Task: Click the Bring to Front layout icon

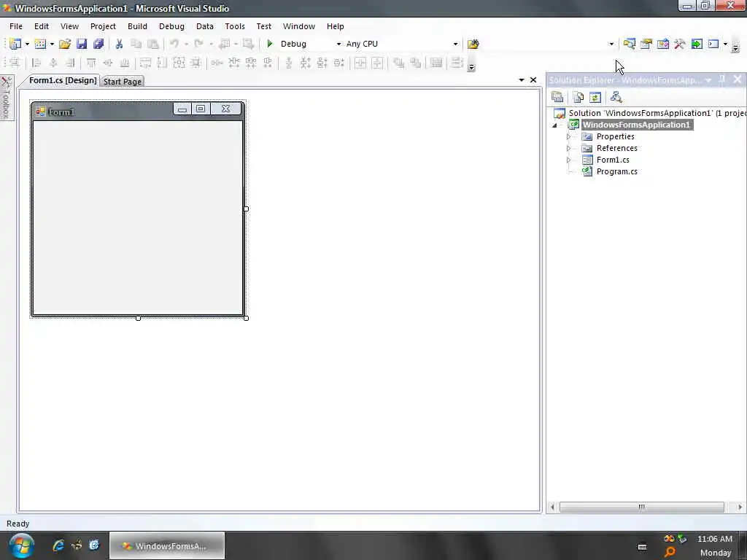Action: click(399, 63)
